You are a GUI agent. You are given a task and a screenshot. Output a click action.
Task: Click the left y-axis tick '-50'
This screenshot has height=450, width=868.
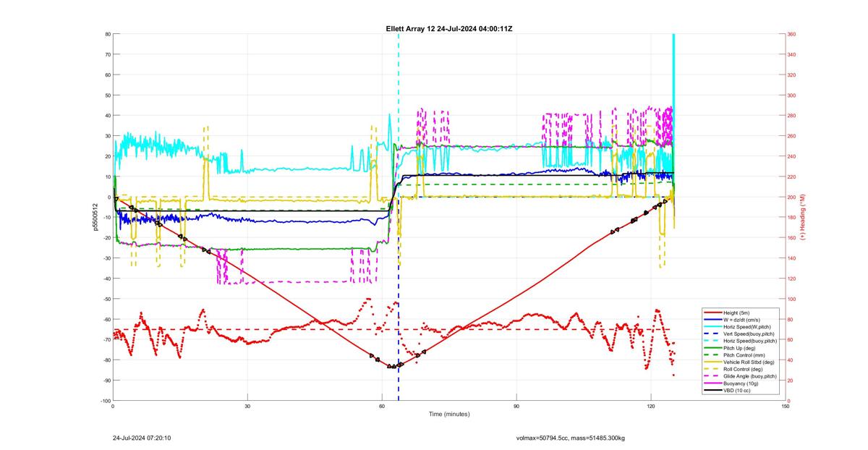tap(106, 299)
